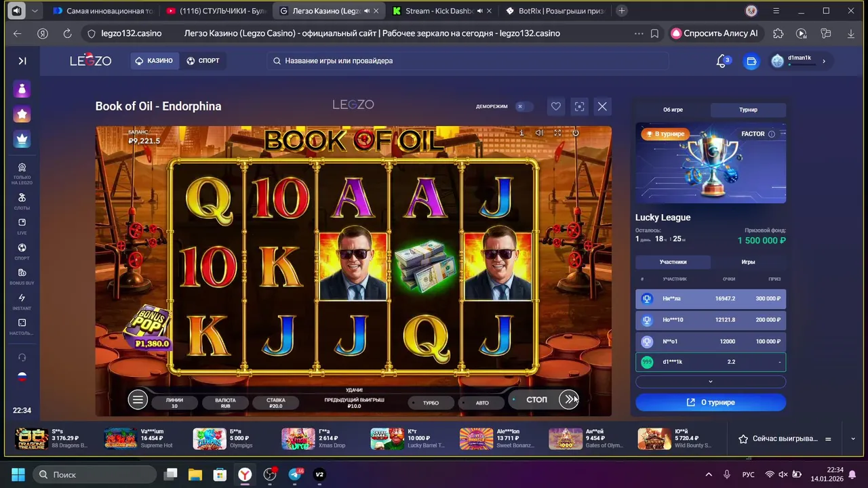Open the Now Winning list menu

point(828,439)
